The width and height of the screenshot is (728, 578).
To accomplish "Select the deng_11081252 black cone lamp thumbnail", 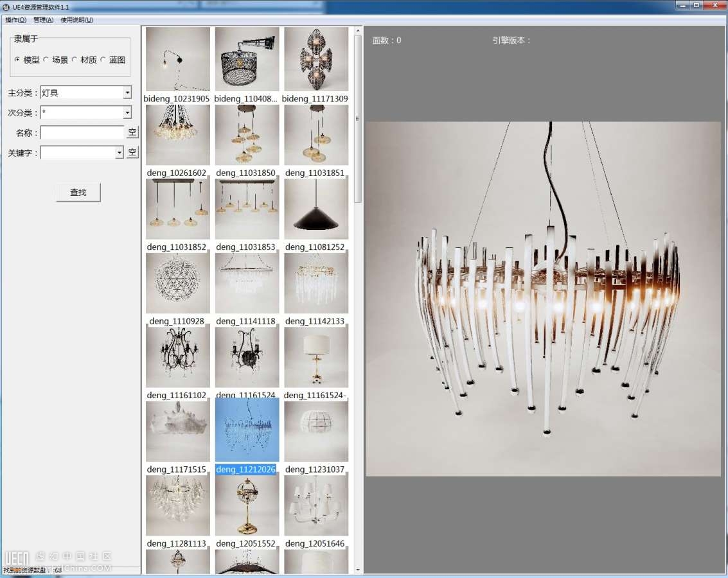I will coord(316,209).
